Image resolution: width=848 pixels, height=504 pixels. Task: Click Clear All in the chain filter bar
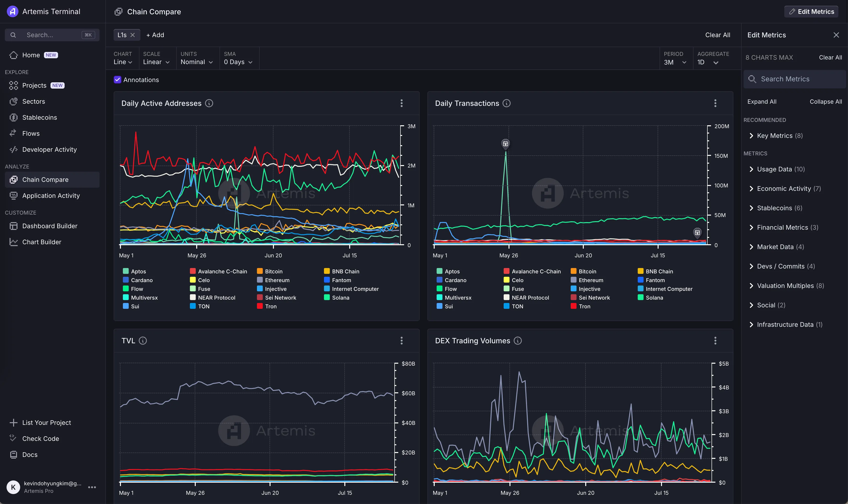tap(718, 35)
